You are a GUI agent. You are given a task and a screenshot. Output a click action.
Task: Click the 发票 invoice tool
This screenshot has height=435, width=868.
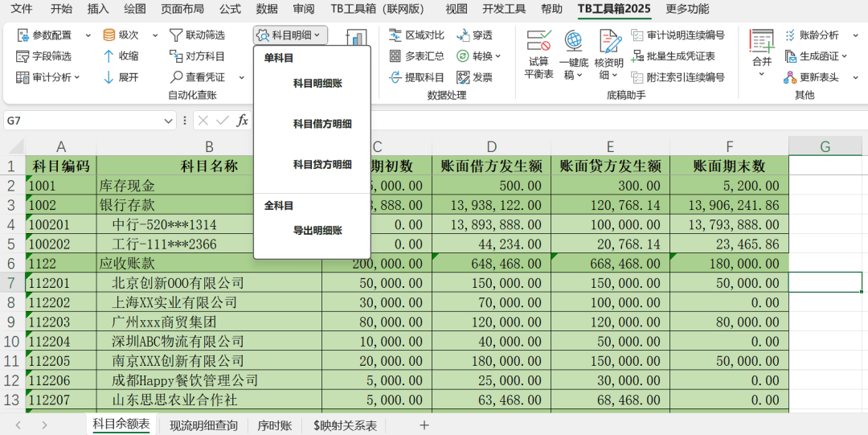click(474, 77)
